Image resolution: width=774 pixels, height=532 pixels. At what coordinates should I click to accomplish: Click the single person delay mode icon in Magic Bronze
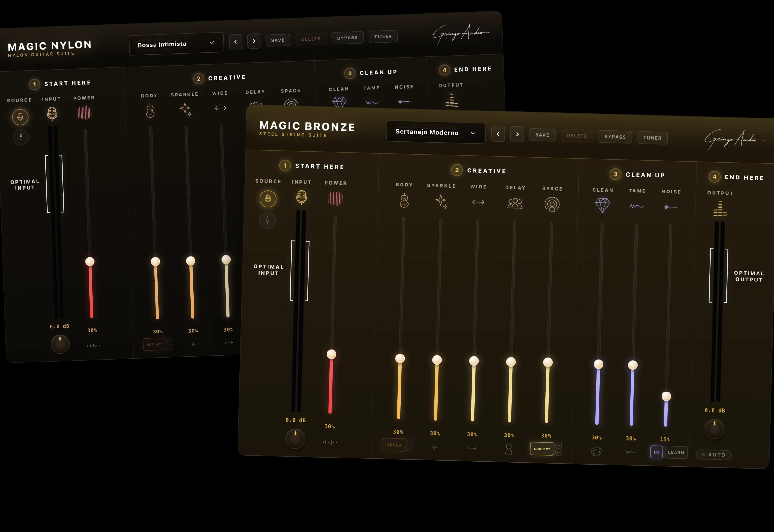(x=509, y=449)
